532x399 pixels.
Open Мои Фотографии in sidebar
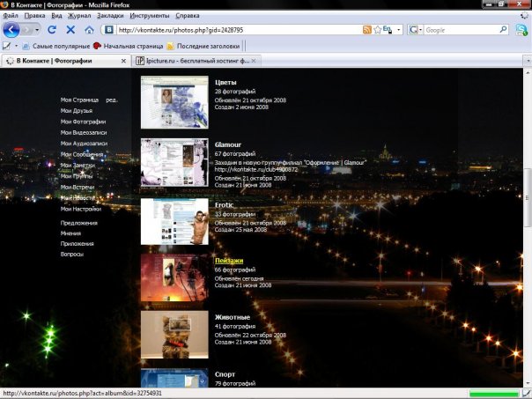click(x=83, y=122)
